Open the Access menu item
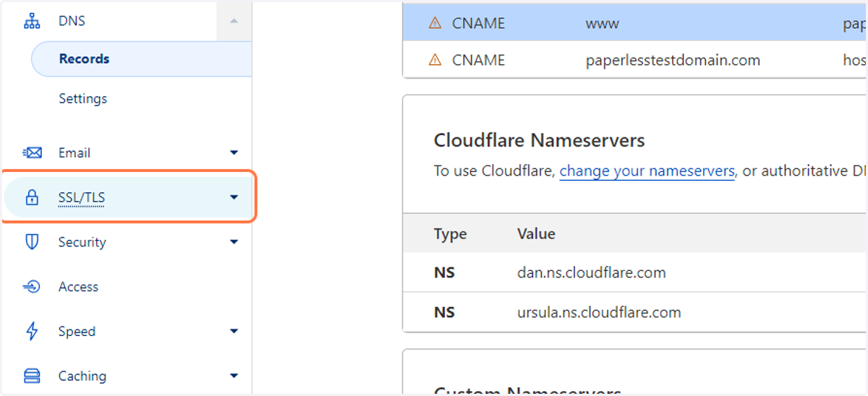Screen dimensions: 868x396 coord(78,287)
